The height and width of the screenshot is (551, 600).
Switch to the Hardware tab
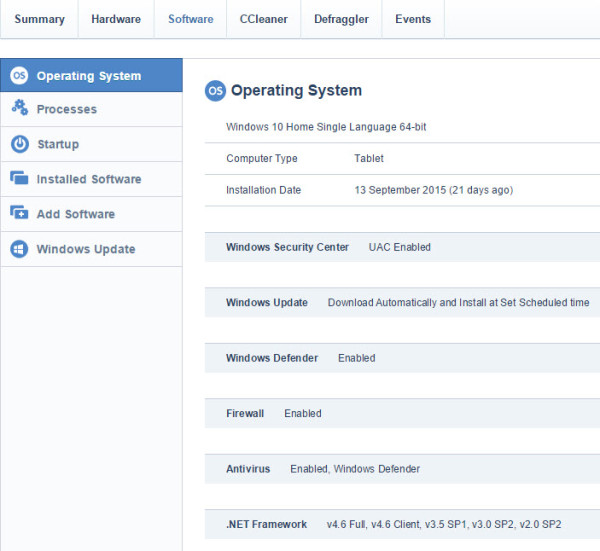pyautogui.click(x=116, y=19)
